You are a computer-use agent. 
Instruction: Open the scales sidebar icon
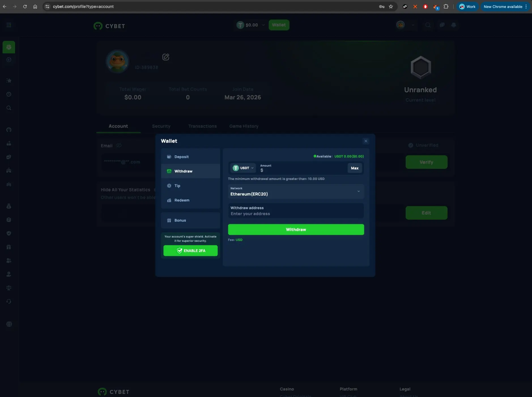pyautogui.click(x=9, y=288)
